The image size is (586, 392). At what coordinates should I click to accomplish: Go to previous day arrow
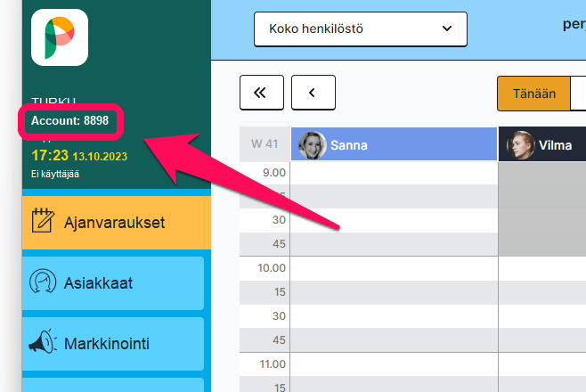(x=313, y=92)
